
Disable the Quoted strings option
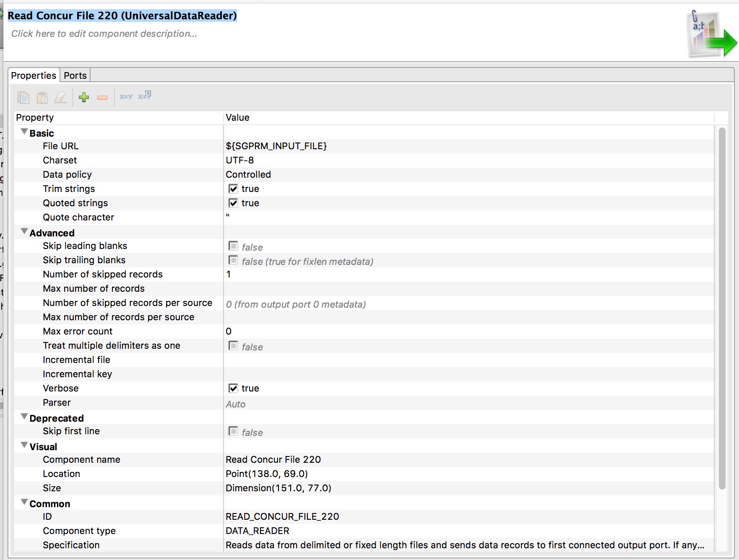coord(234,203)
